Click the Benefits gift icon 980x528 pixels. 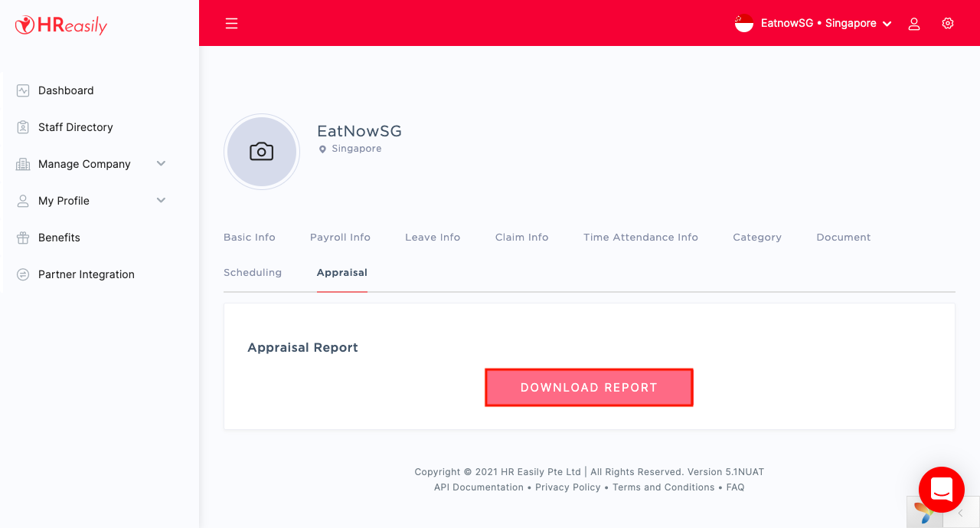(23, 238)
